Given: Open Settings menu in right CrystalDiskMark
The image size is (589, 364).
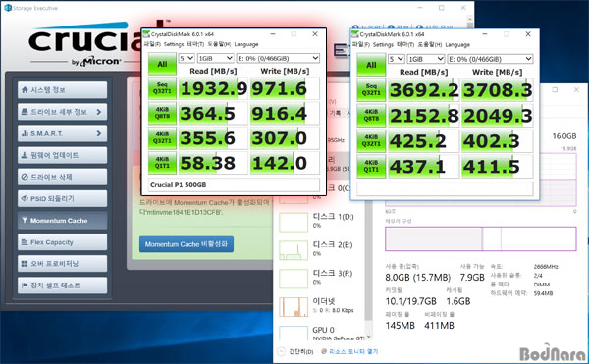Looking at the screenshot, I should tap(383, 45).
